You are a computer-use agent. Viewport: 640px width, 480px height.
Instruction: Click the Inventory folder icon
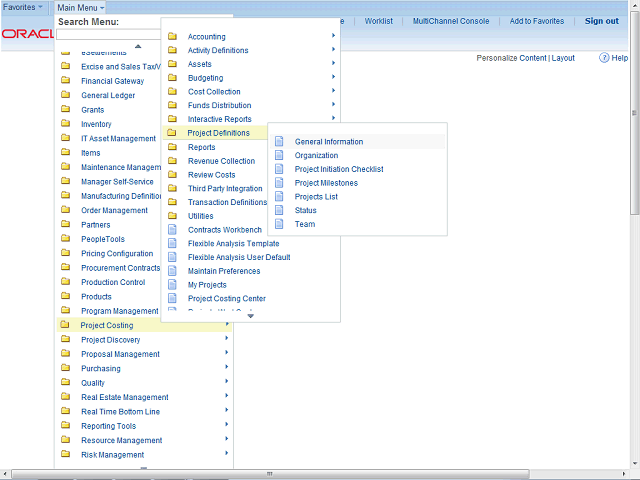coord(65,123)
